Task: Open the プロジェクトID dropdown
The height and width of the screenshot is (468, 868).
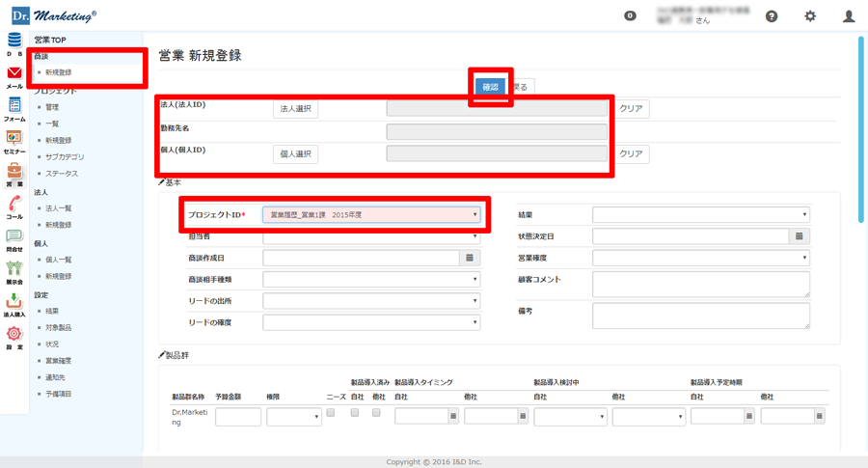Action: pyautogui.click(x=371, y=215)
